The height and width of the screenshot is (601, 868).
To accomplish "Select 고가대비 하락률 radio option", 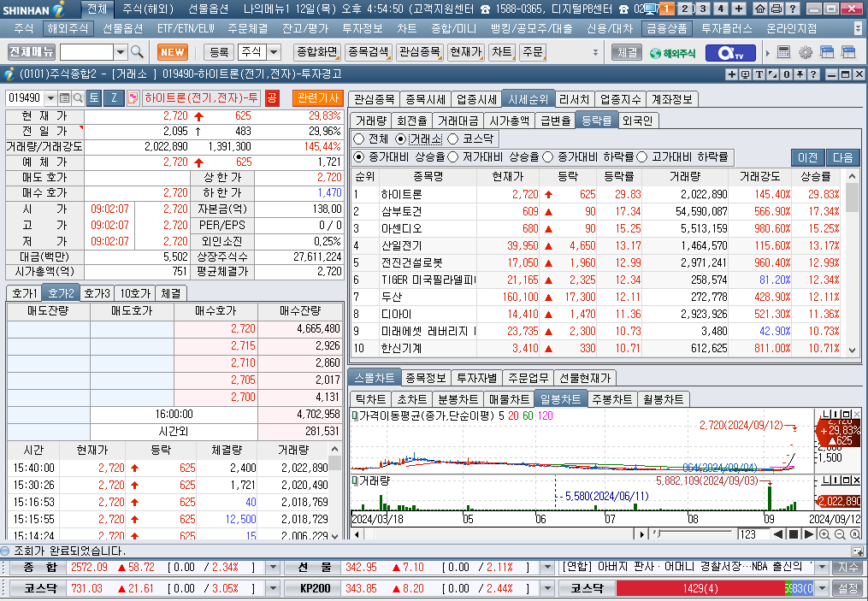I will (x=642, y=157).
